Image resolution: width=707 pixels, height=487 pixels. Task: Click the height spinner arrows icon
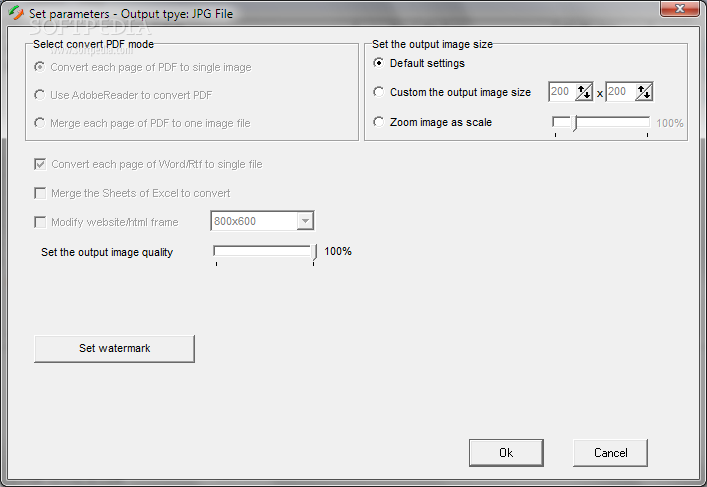[644, 92]
